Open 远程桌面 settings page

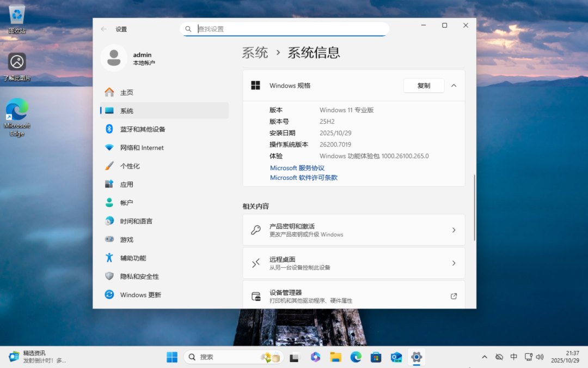354,263
